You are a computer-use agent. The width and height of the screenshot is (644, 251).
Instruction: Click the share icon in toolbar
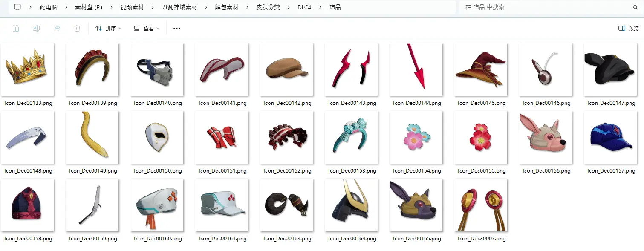pyautogui.click(x=57, y=28)
